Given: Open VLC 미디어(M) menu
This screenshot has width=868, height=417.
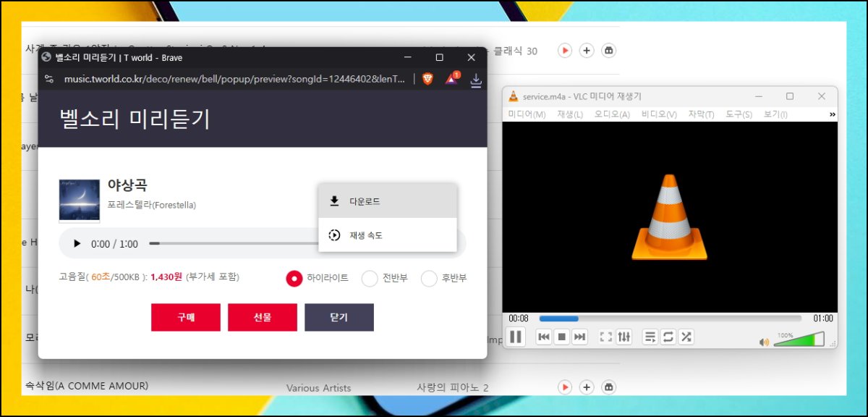Looking at the screenshot, I should [x=527, y=114].
